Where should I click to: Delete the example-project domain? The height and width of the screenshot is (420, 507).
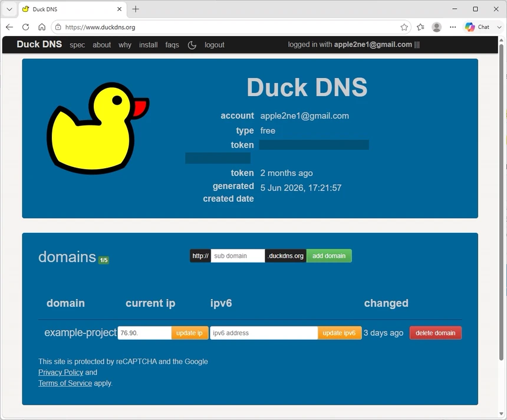[x=435, y=333]
